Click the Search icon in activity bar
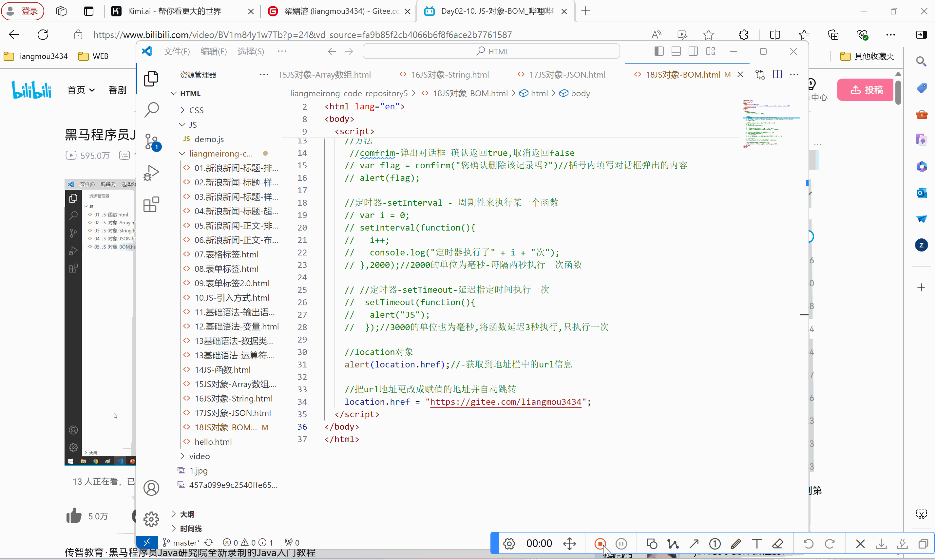The height and width of the screenshot is (560, 935). click(151, 110)
